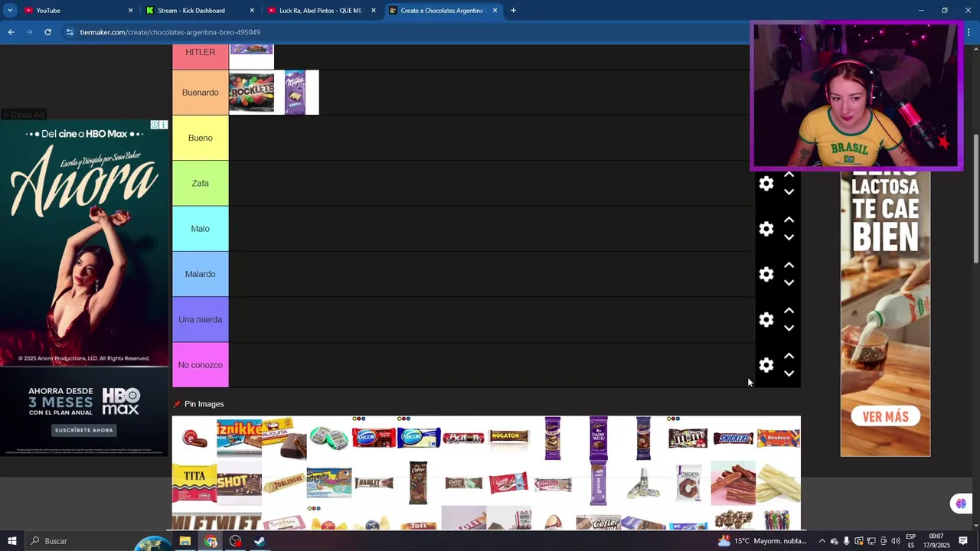Reload the tiermaker page
Screen dimensions: 980x551
click(47, 32)
